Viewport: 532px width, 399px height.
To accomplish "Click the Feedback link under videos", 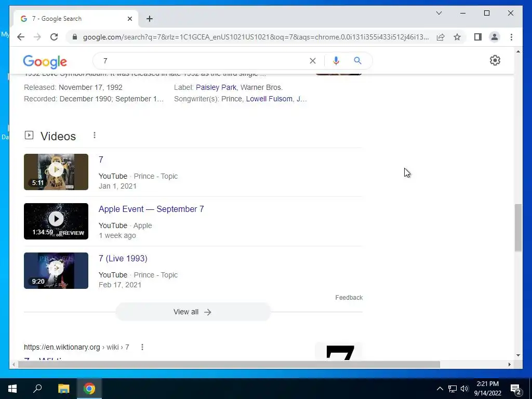I will (x=349, y=298).
